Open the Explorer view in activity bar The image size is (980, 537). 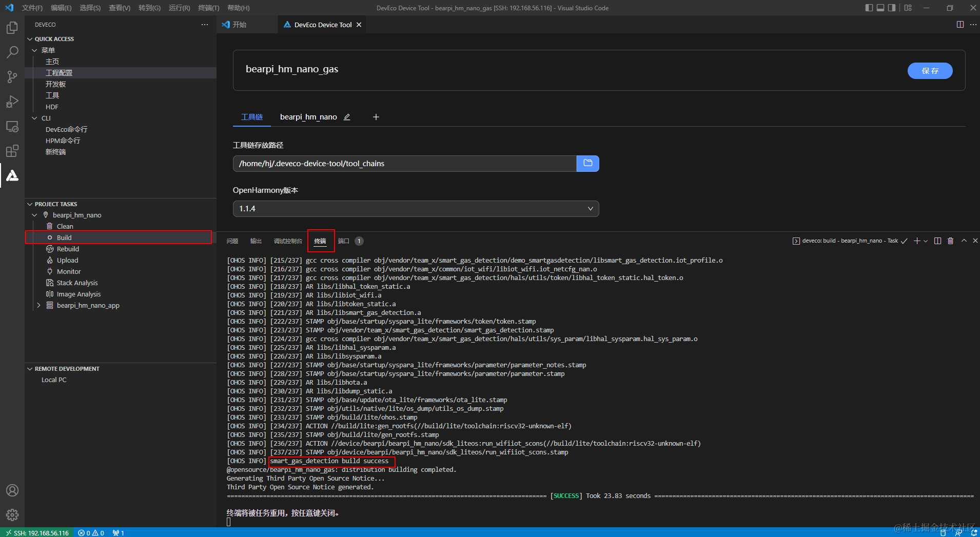coord(12,28)
